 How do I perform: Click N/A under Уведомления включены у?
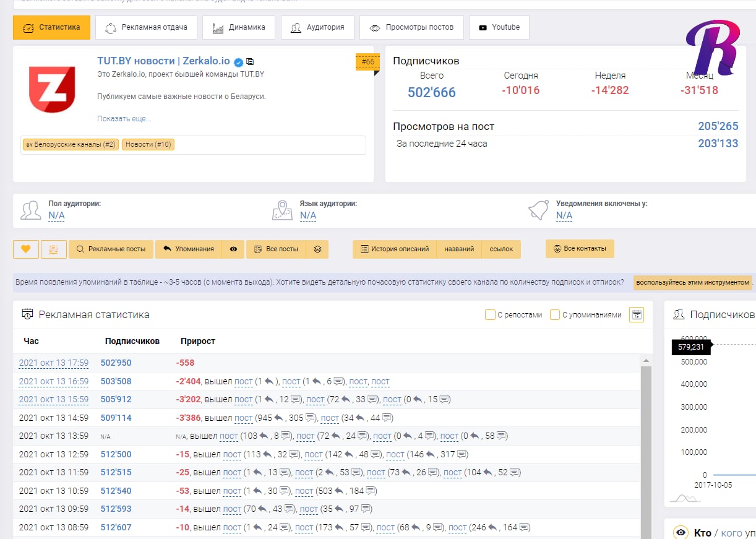564,215
